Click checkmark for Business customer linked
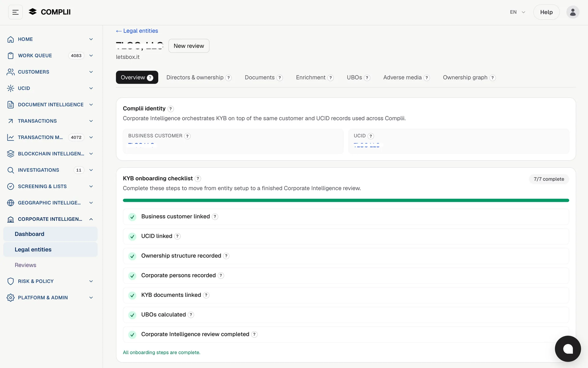588x368 pixels. pos(132,217)
